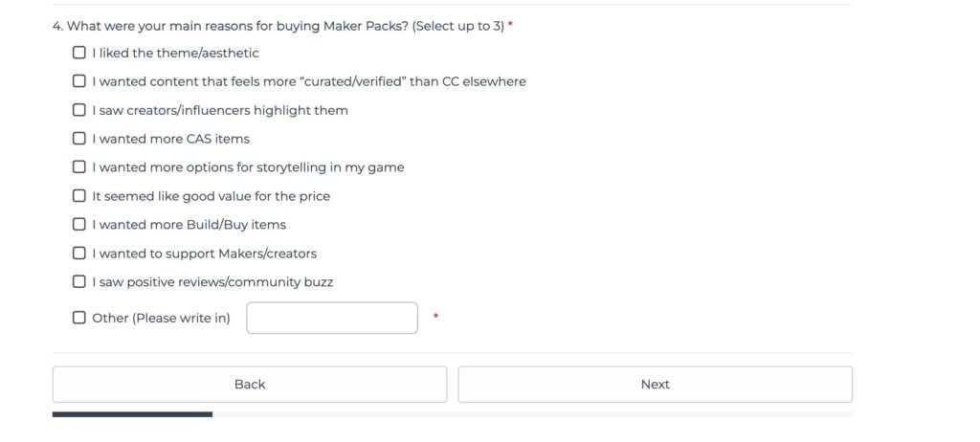Tick "It seemed like good value" checkbox
The height and width of the screenshot is (442, 980).
point(79,196)
